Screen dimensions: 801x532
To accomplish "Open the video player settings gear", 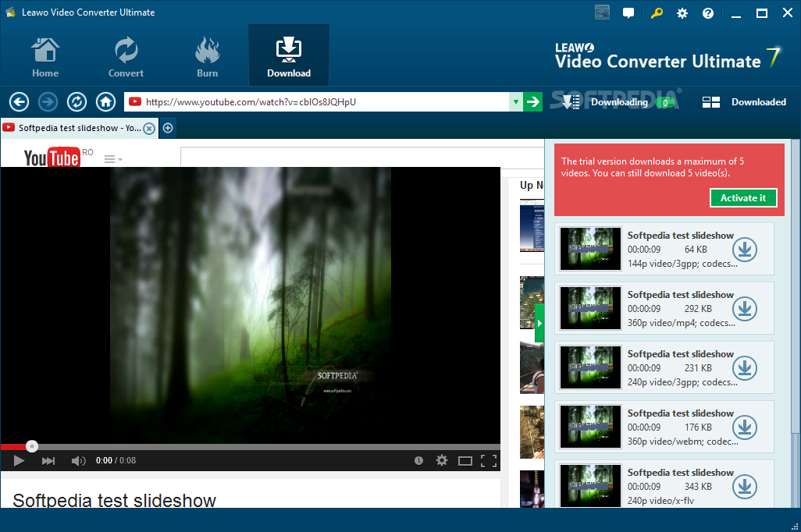I will [441, 460].
